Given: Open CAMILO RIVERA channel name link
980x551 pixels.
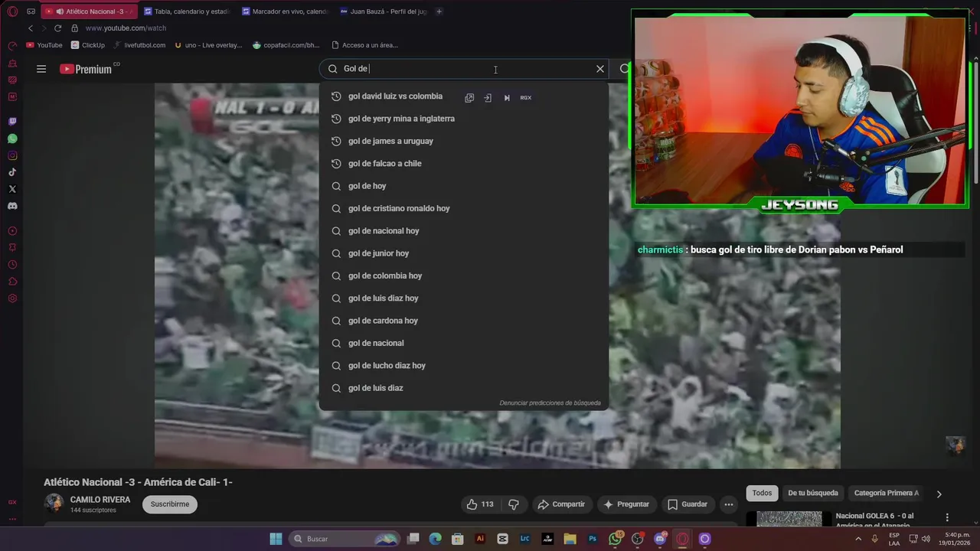Looking at the screenshot, I should pyautogui.click(x=100, y=500).
